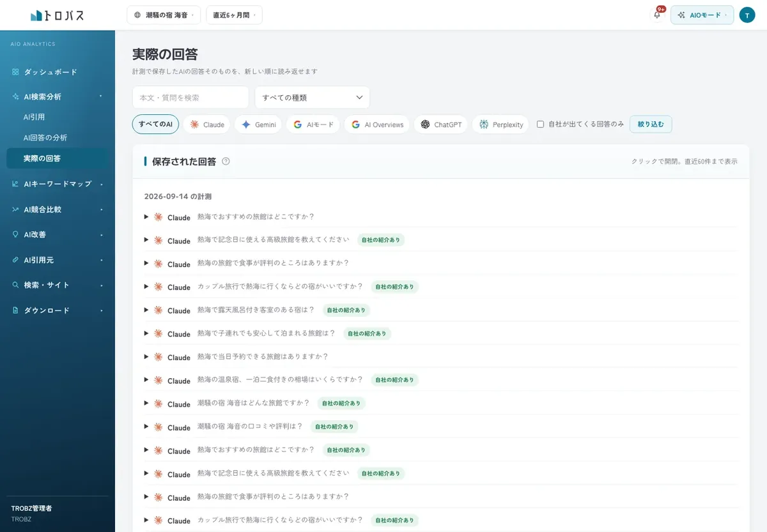Click the ダウンロード file icon

click(15, 310)
